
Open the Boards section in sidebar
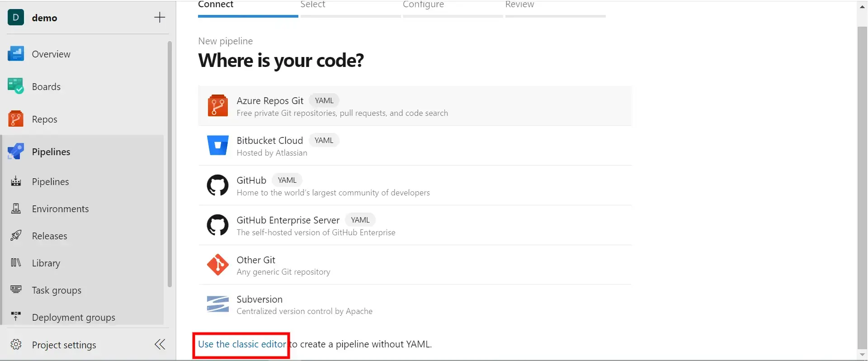pyautogui.click(x=46, y=87)
